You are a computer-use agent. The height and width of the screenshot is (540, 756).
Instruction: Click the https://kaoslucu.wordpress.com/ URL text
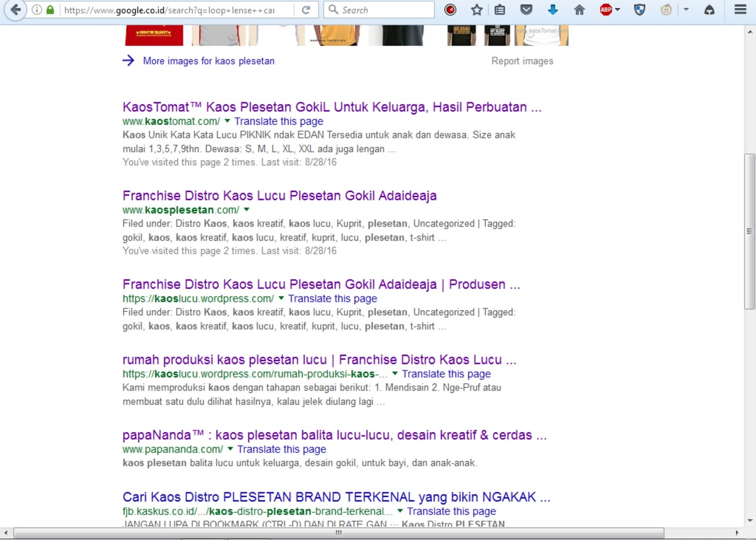click(x=198, y=299)
